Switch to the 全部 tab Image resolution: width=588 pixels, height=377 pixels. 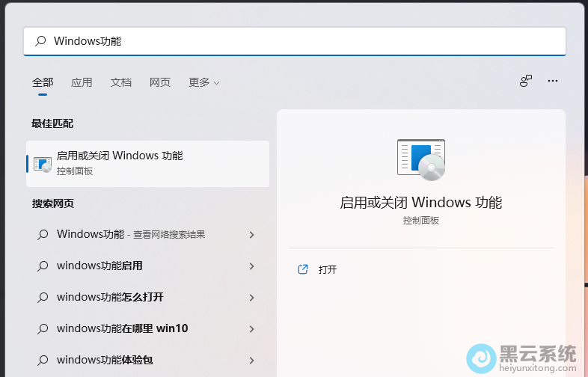43,82
